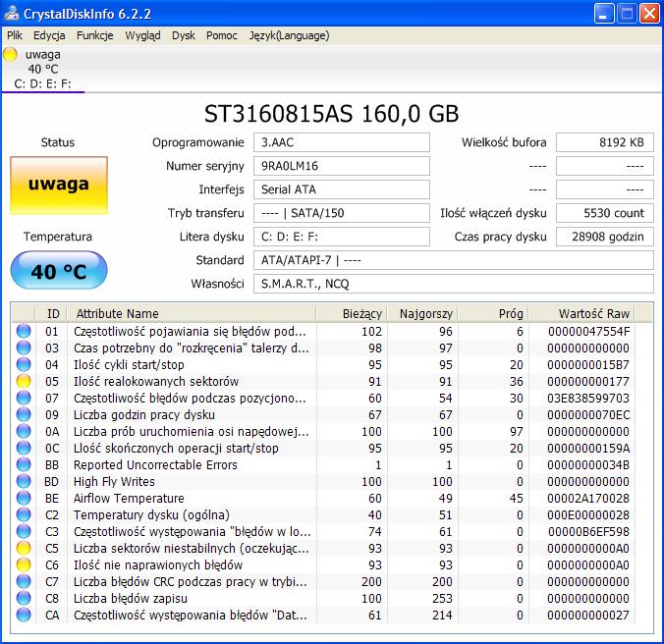Click the serial number field 9RA0LM16

click(x=341, y=166)
